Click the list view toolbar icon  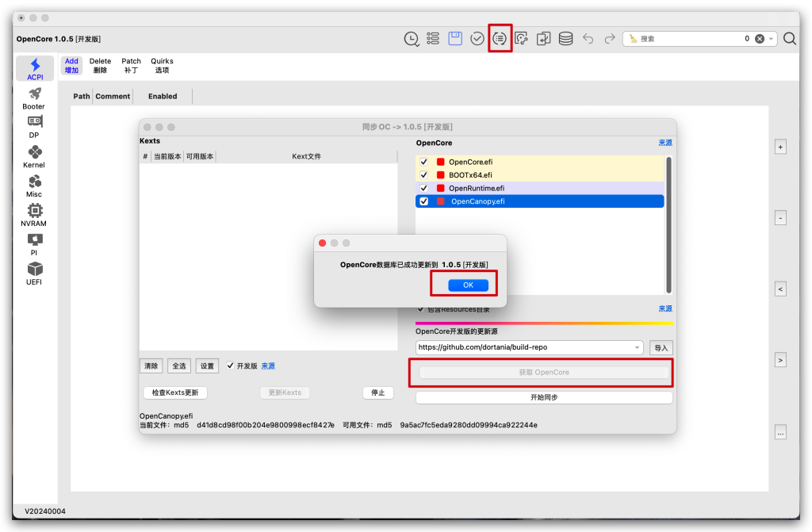[433, 39]
